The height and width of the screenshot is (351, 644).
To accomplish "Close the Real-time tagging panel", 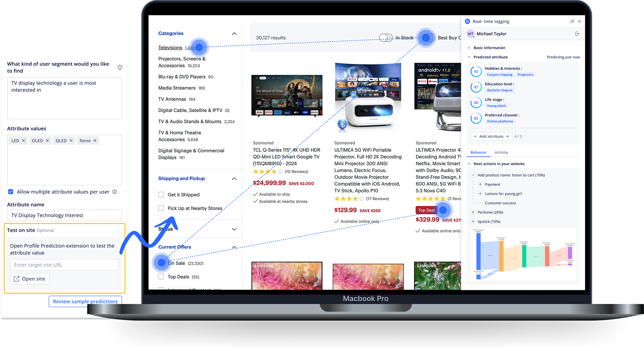I will click(x=579, y=21).
